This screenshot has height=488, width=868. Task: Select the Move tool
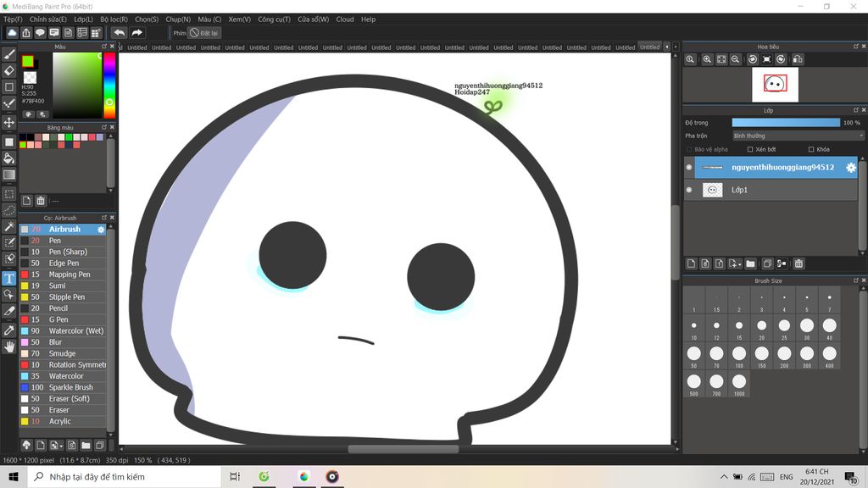coord(9,123)
